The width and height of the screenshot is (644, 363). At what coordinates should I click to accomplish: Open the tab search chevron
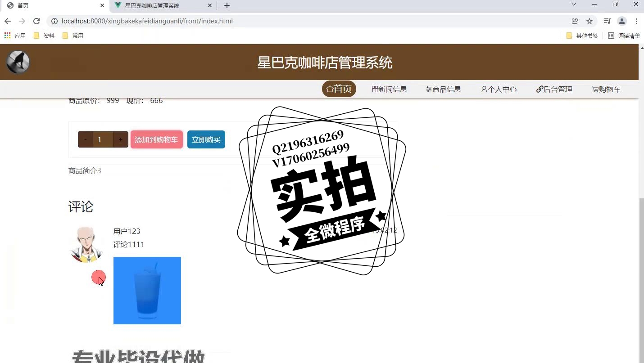point(573,4)
